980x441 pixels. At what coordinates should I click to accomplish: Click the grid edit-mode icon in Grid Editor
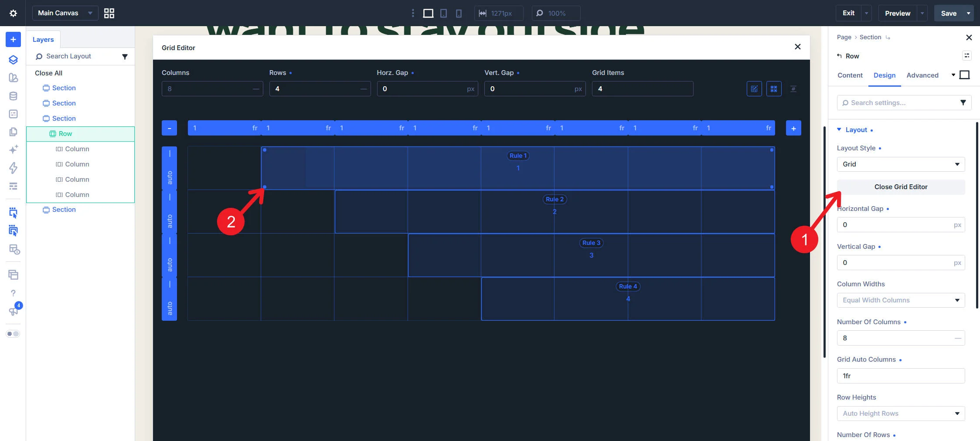754,89
